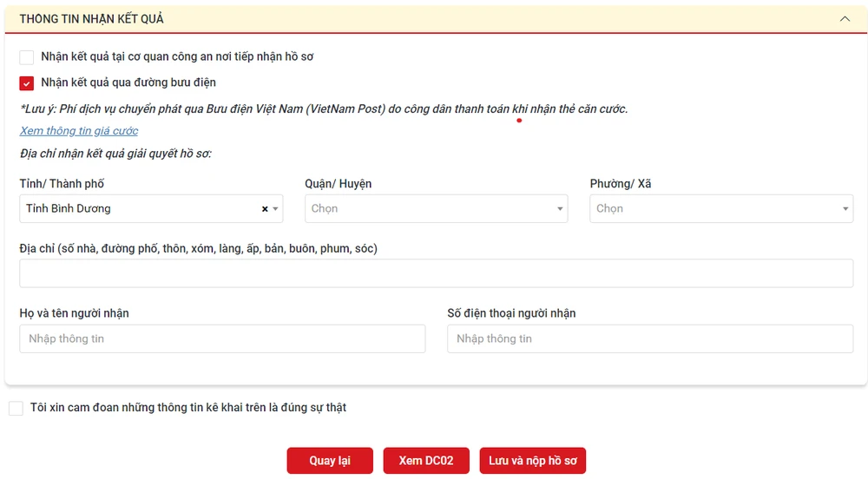This screenshot has height=479, width=868.
Task: Submit with Lưu và nộp hồ sơ
Action: click(x=532, y=461)
